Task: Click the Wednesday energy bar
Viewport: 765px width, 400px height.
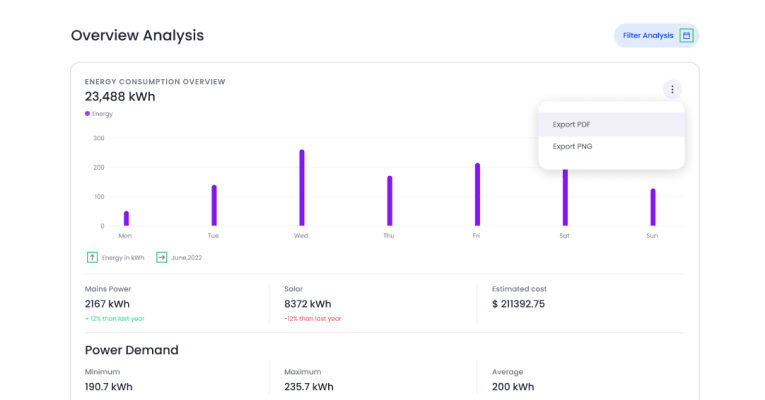Action: pyautogui.click(x=301, y=188)
